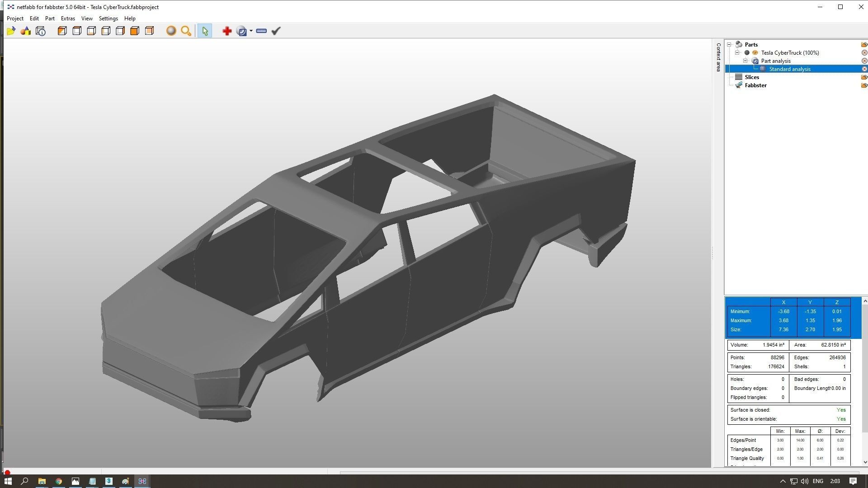The image size is (868, 488).
Task: Click the blue ruler measure tool
Action: tap(261, 31)
